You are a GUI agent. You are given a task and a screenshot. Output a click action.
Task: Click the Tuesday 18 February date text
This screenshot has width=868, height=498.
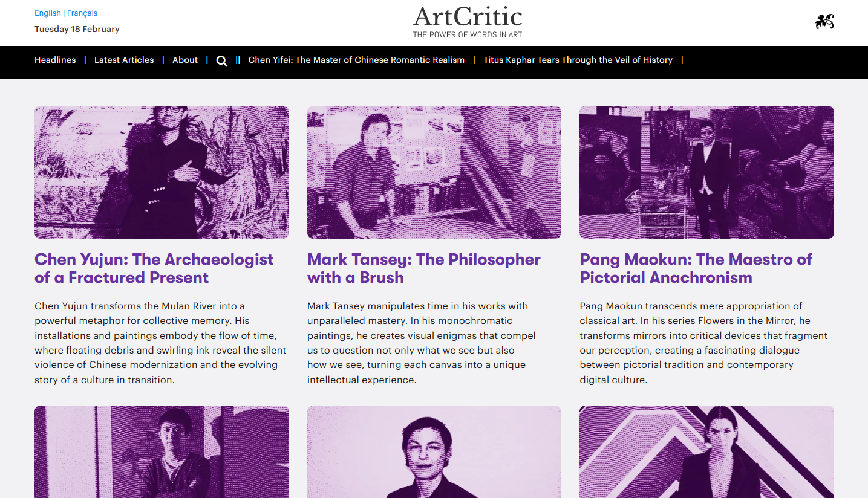(77, 29)
